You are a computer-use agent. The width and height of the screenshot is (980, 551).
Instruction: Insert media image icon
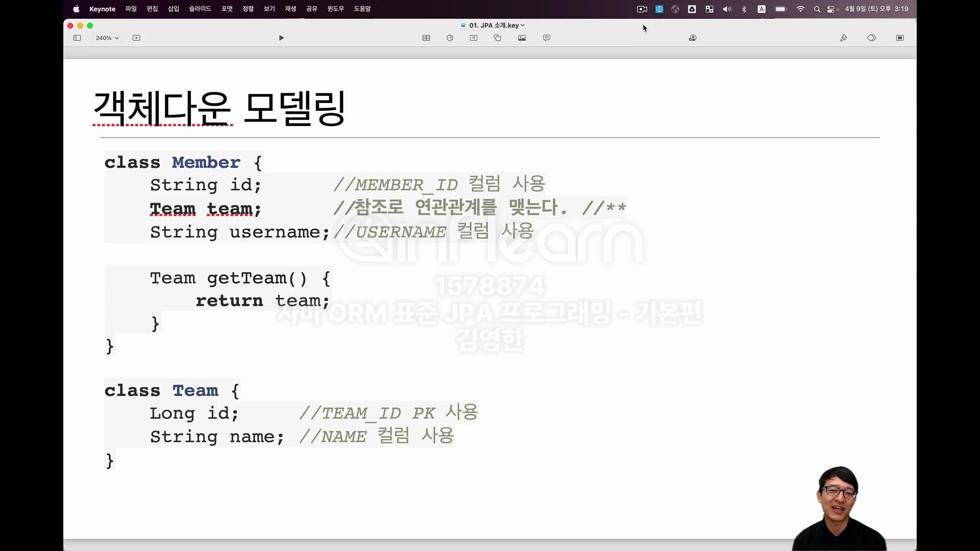(x=522, y=38)
